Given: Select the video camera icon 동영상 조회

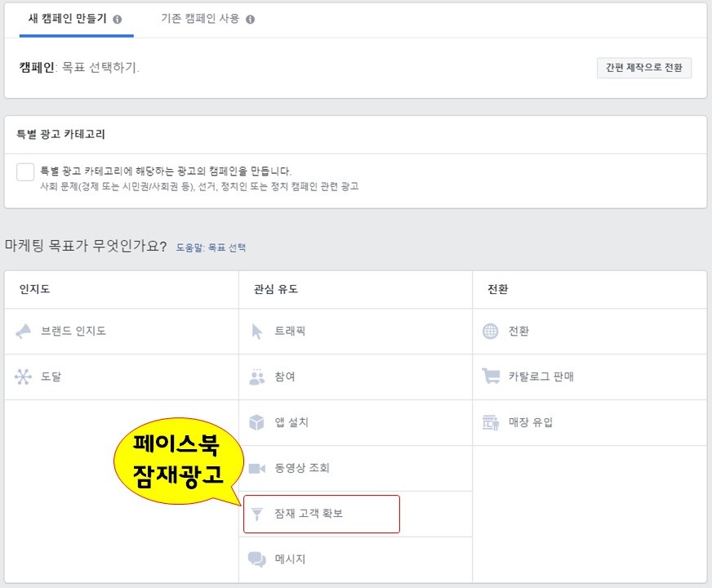Looking at the screenshot, I should coord(257,468).
